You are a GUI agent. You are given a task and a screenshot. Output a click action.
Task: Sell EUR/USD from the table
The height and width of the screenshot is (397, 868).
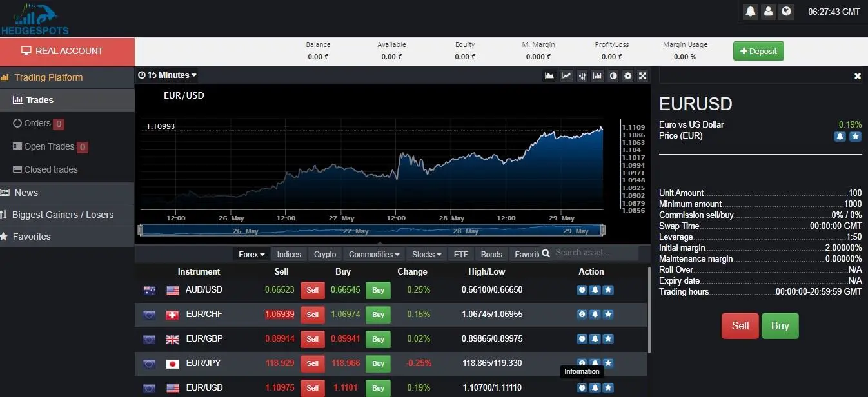(313, 388)
